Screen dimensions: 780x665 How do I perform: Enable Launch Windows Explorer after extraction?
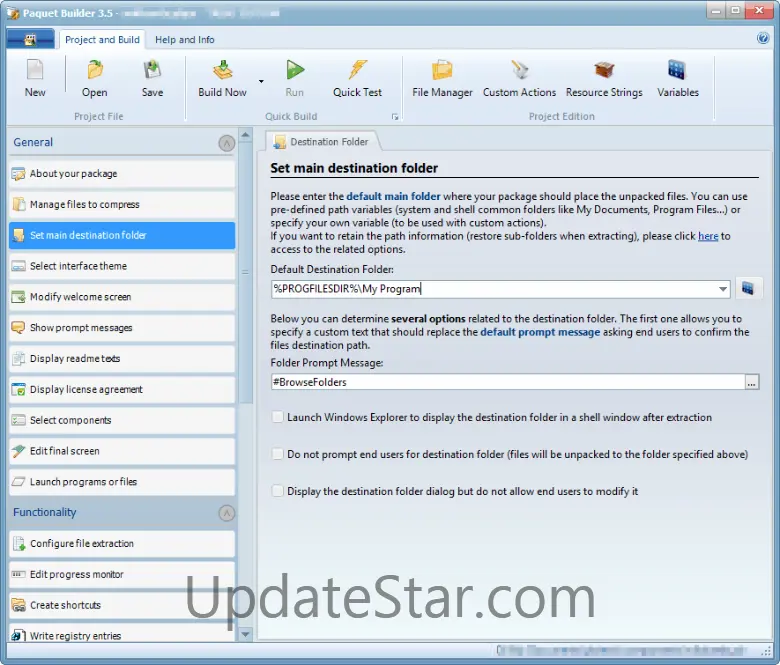pos(278,417)
